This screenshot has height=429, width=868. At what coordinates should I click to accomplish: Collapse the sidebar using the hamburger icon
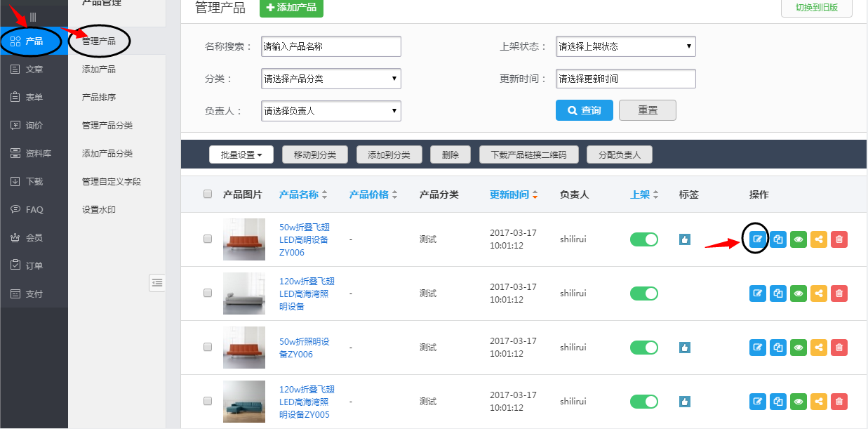pos(33,17)
